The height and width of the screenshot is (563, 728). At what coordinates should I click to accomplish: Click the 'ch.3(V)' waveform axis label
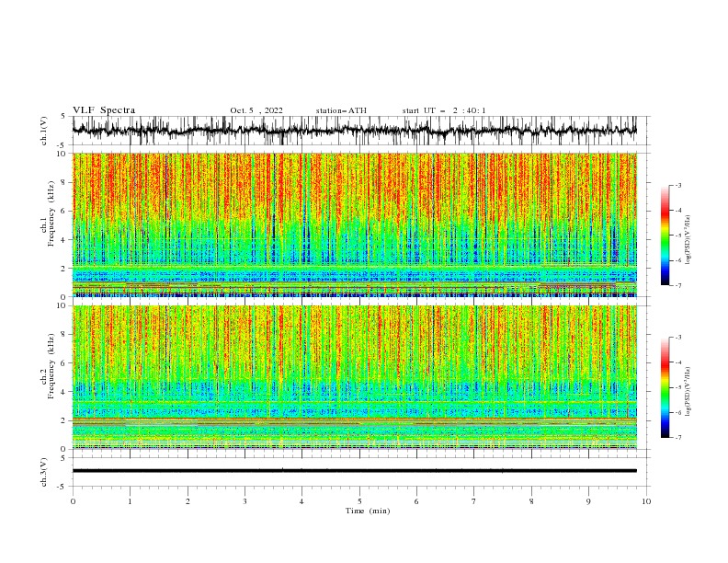(x=44, y=472)
